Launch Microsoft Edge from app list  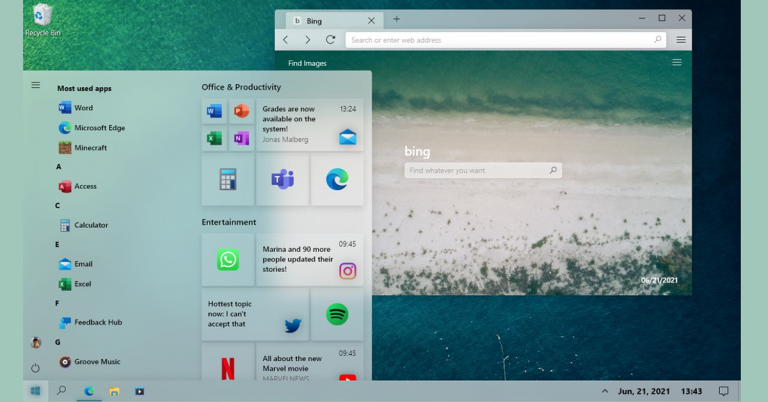92,128
